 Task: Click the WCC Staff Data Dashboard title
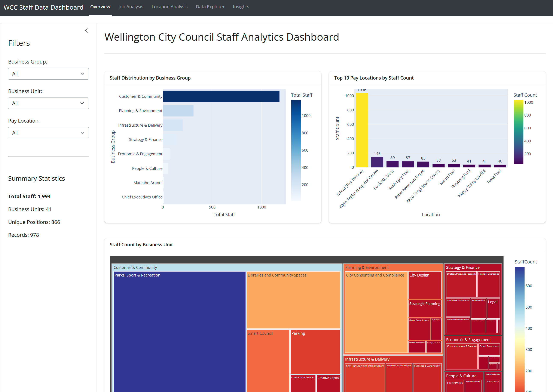point(43,7)
